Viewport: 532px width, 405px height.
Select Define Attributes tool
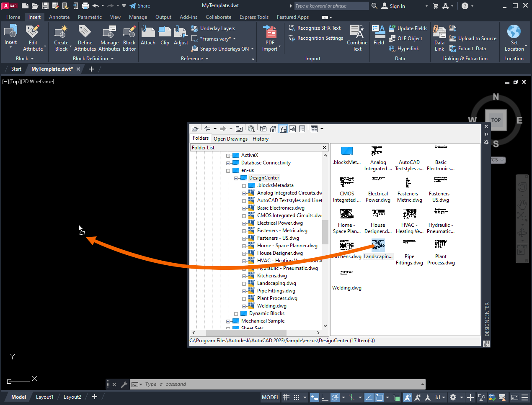(85, 38)
